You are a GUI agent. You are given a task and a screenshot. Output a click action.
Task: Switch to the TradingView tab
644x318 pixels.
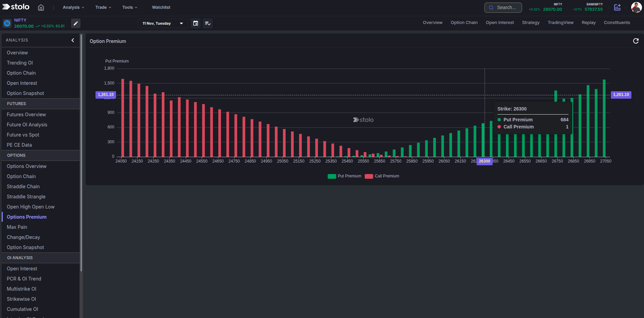[560, 23]
